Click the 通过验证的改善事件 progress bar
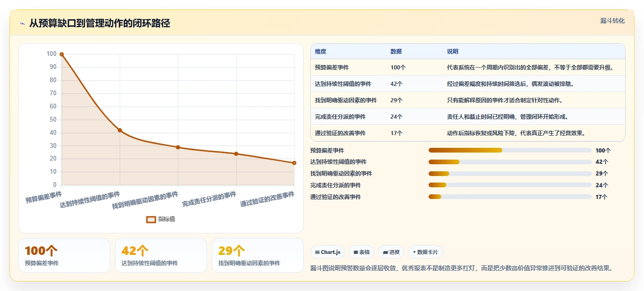Image resolution: width=644 pixels, height=291 pixels. pos(510,197)
